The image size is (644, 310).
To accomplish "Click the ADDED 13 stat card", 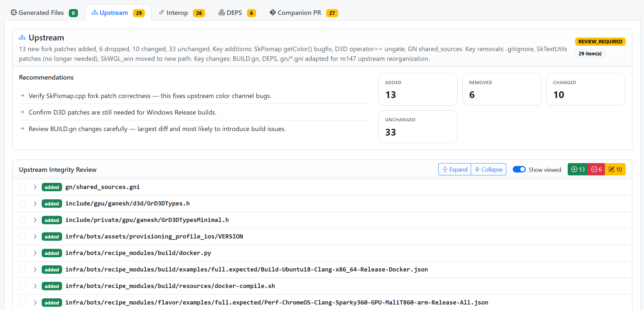I will click(x=418, y=89).
